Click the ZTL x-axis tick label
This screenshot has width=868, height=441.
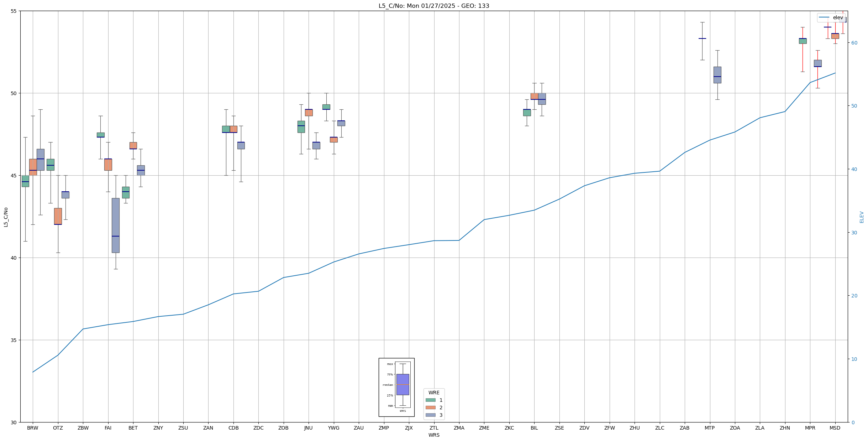[434, 428]
